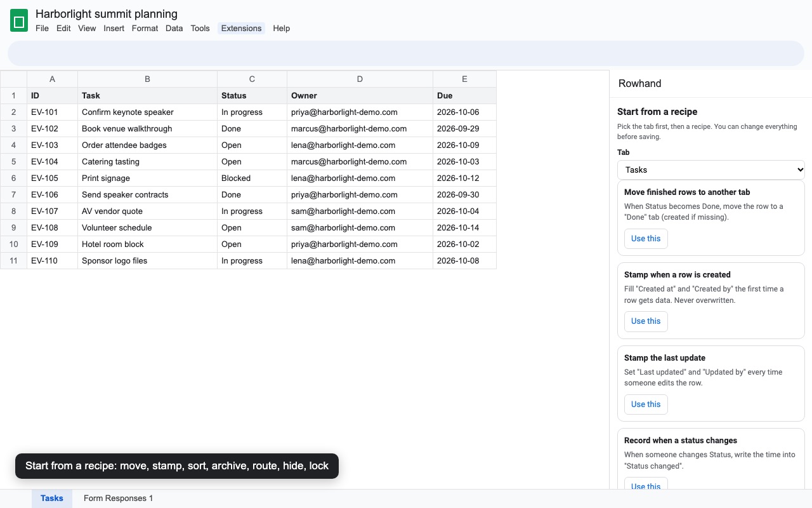Image resolution: width=812 pixels, height=508 pixels.
Task: Click due date 2026-10-14
Action: (464, 228)
